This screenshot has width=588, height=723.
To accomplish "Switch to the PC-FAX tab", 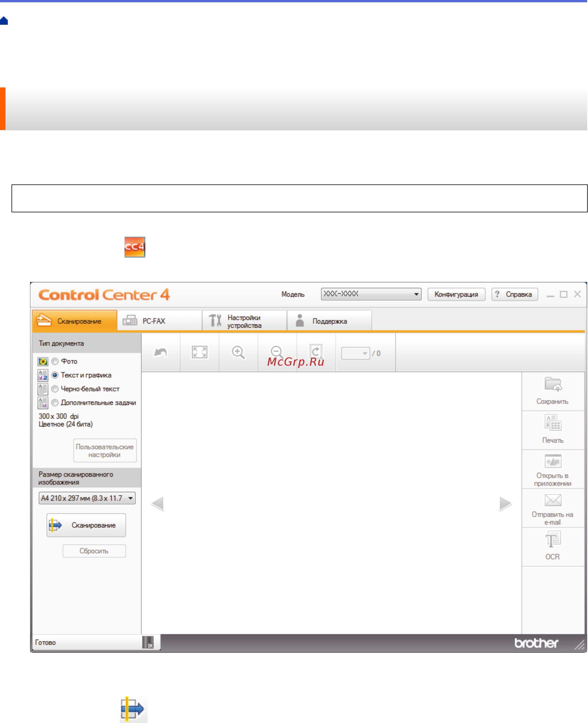I will point(160,321).
